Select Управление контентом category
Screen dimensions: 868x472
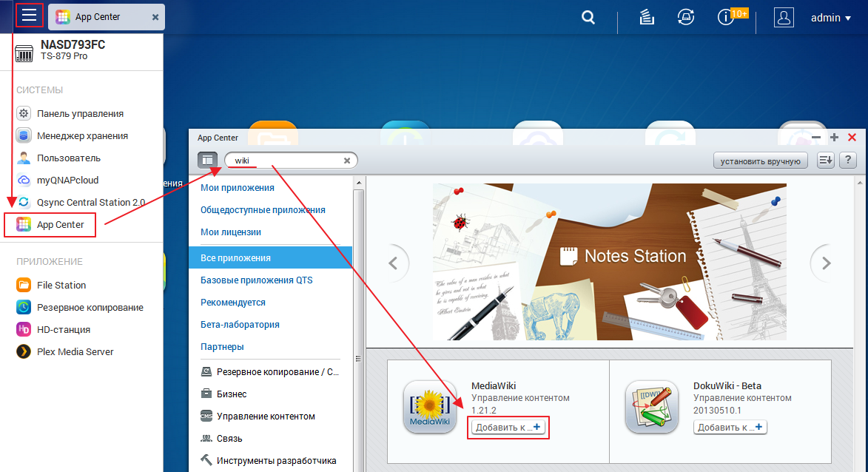tap(258, 416)
